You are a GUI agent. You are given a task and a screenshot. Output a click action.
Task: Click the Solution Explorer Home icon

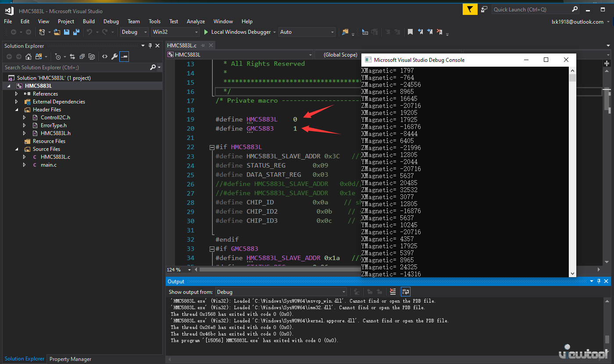29,57
